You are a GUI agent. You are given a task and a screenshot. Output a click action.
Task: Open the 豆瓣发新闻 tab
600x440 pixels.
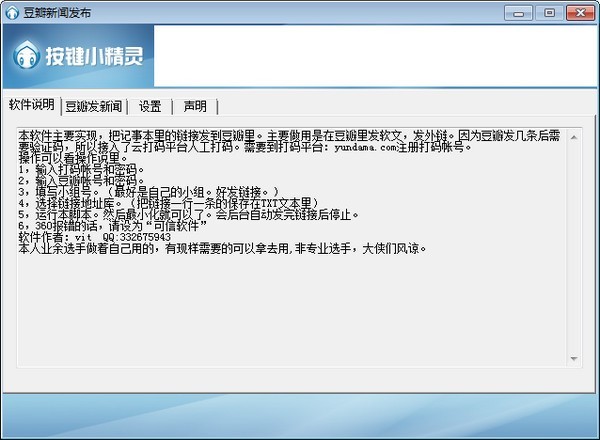pos(94,106)
